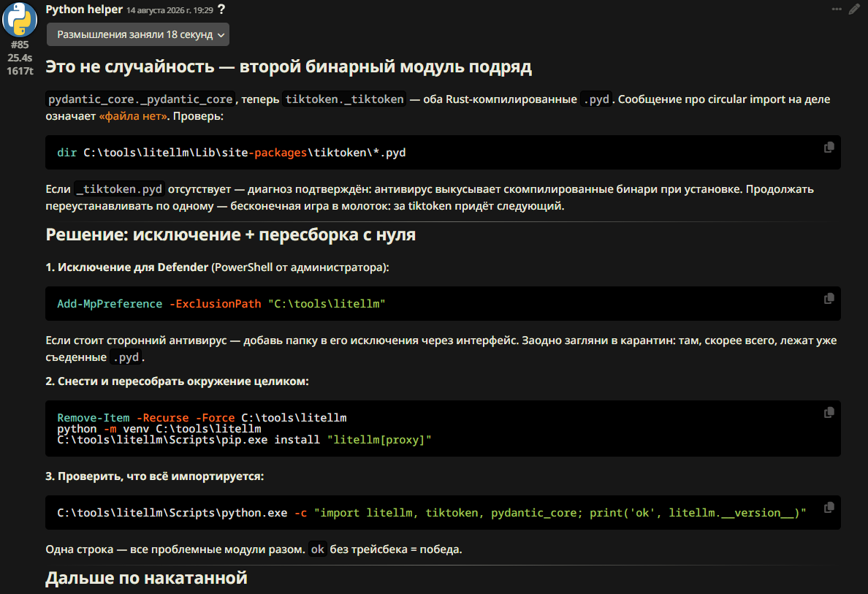The width and height of the screenshot is (868, 594).
Task: Copy the Add-MpPreference code block
Action: [829, 298]
